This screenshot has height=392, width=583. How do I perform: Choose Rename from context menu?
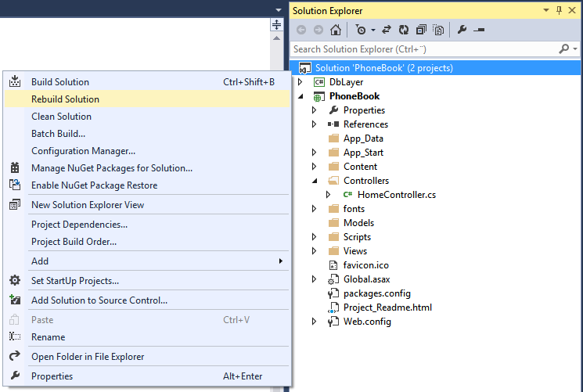click(x=147, y=337)
